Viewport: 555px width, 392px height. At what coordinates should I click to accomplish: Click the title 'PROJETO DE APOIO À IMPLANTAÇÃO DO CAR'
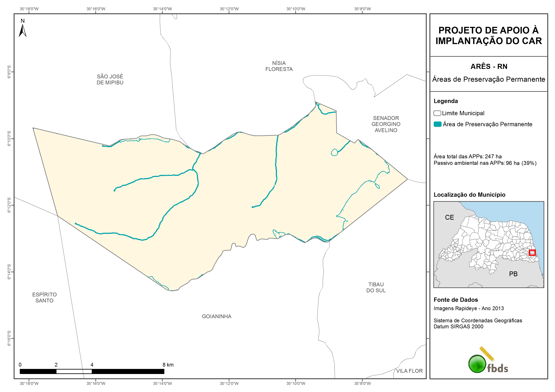click(x=489, y=36)
